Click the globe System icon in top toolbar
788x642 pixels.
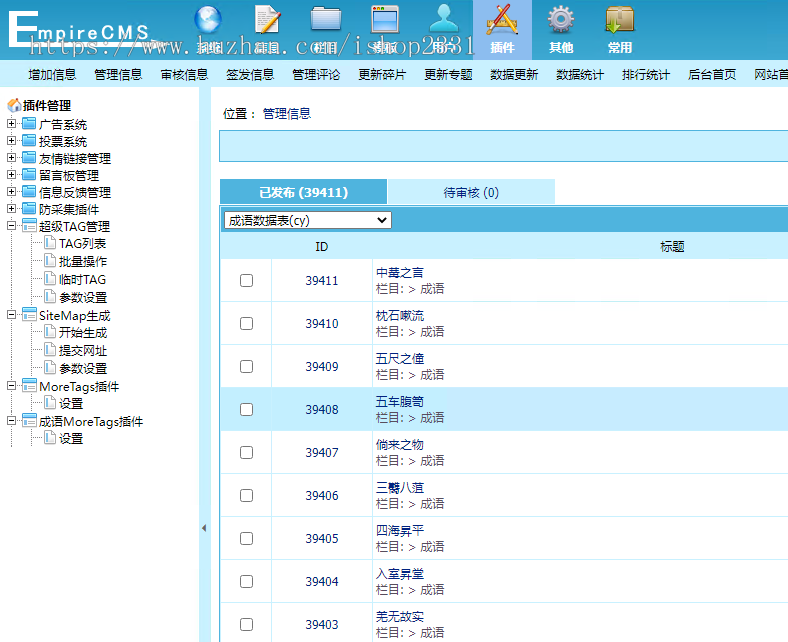click(208, 22)
